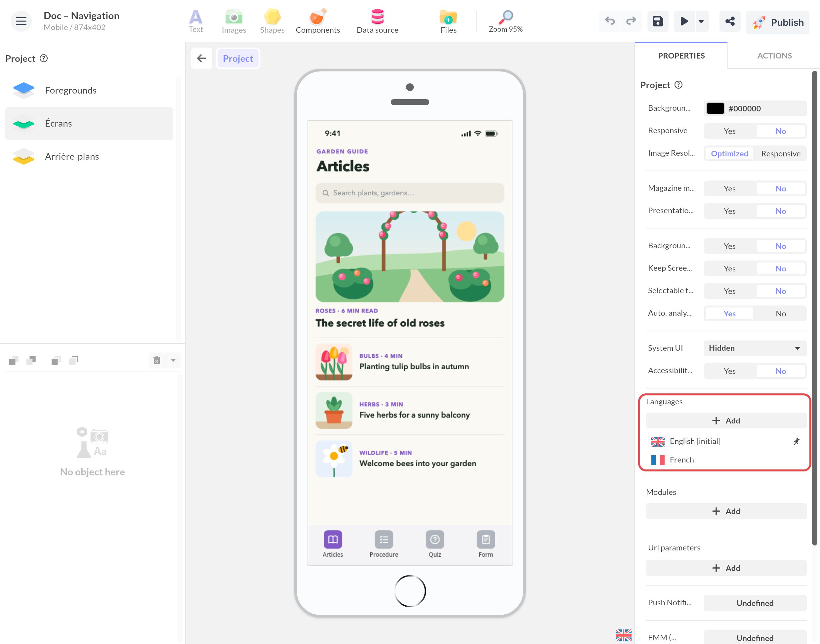
Task: Save the project with disk icon
Action: (658, 21)
